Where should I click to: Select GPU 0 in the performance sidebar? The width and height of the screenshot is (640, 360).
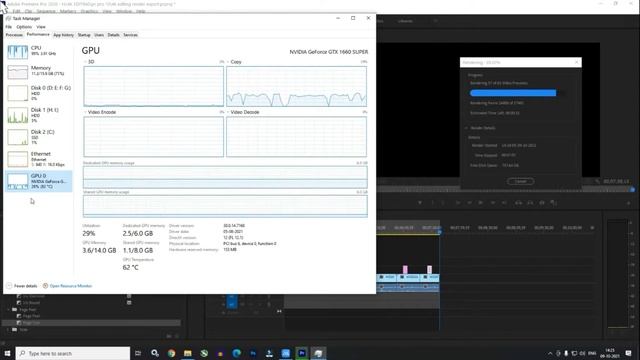[x=39, y=181]
